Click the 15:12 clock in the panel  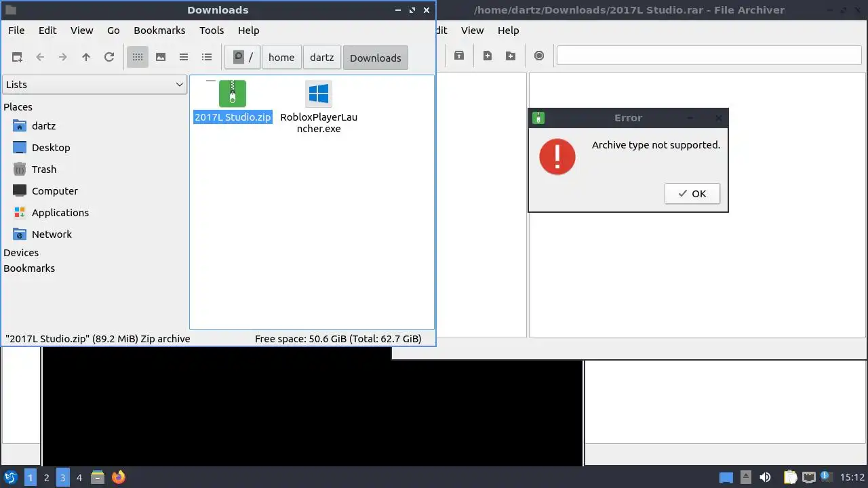point(852,477)
